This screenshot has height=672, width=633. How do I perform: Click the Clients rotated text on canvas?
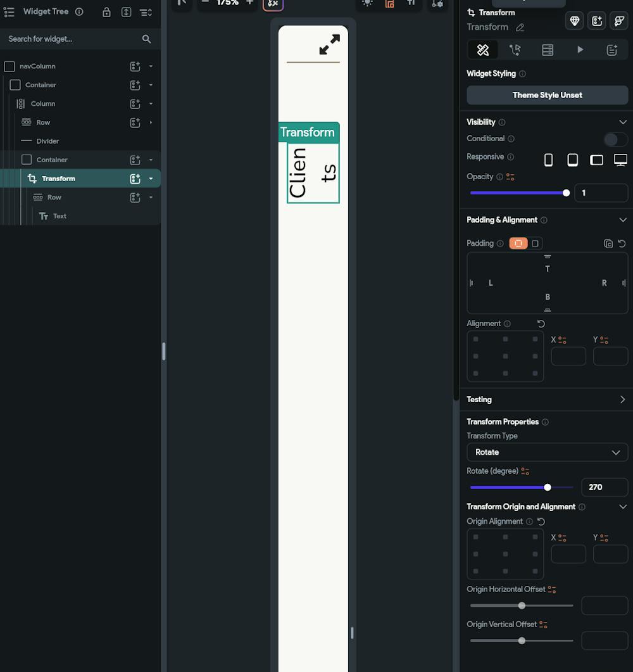pos(313,173)
